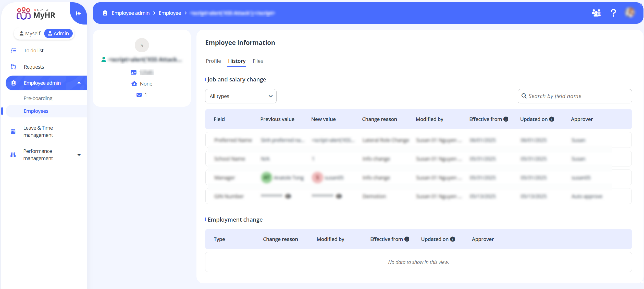
Task: Open Pre-boarding in the sidebar
Action: coord(38,98)
